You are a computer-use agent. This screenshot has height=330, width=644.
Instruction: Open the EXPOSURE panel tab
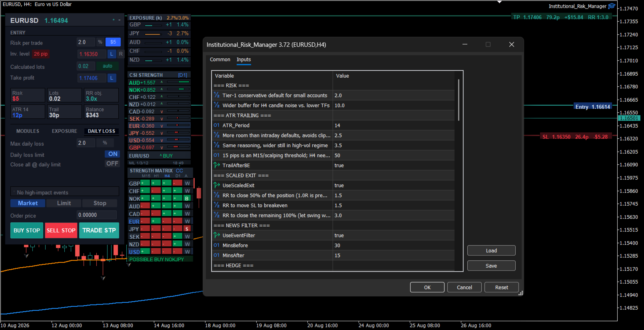(64, 131)
